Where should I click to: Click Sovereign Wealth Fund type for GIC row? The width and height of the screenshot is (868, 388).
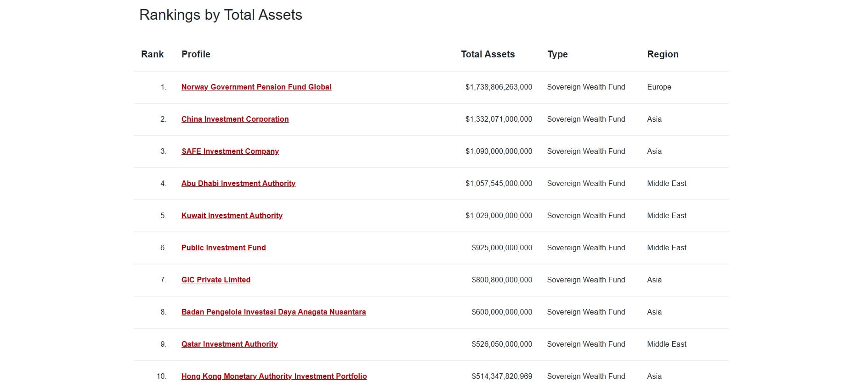[586, 280]
